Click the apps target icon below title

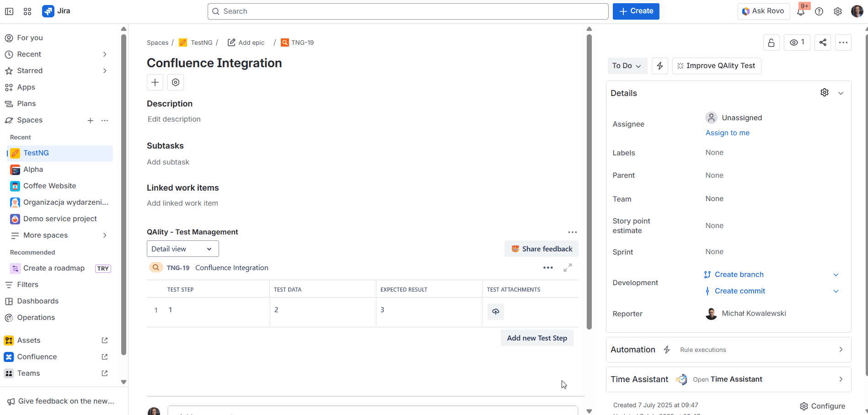[176, 82]
